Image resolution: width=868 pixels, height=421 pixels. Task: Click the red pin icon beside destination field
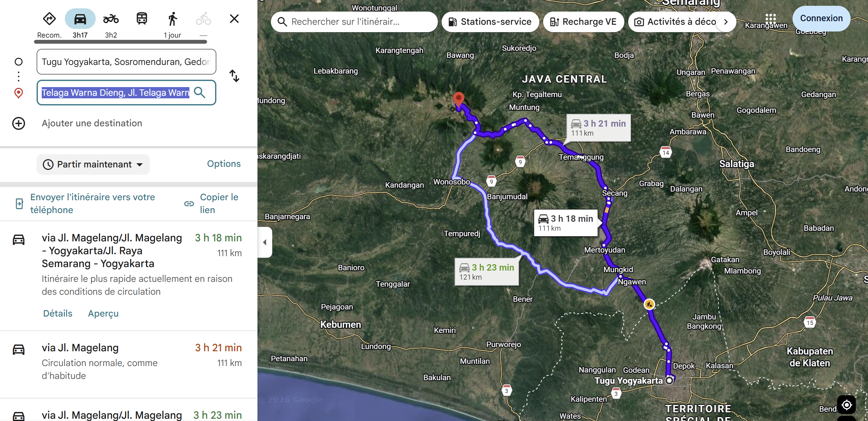coord(19,93)
